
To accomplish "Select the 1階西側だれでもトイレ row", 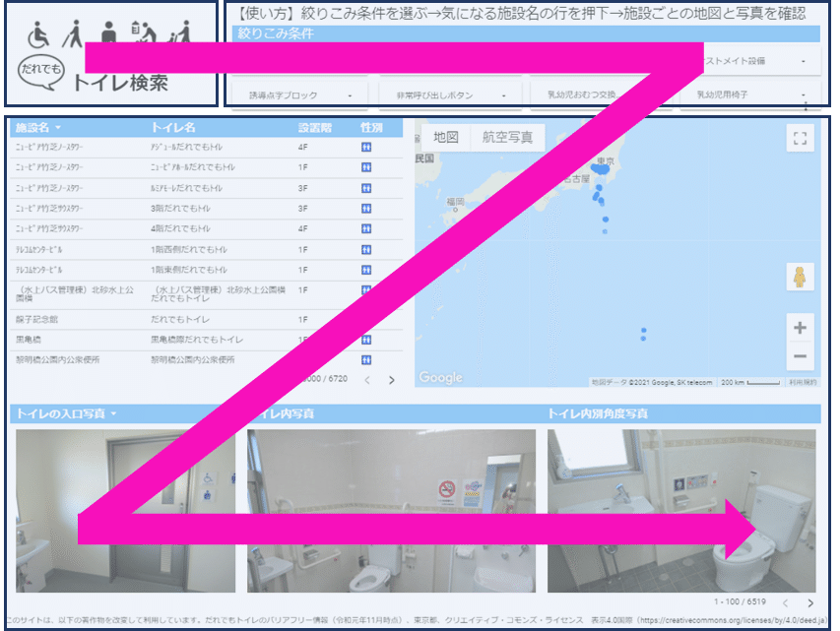I will coord(206,250).
